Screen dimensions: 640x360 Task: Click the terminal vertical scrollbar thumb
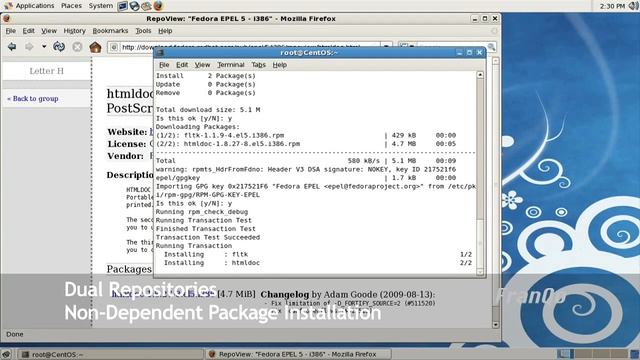[x=480, y=244]
